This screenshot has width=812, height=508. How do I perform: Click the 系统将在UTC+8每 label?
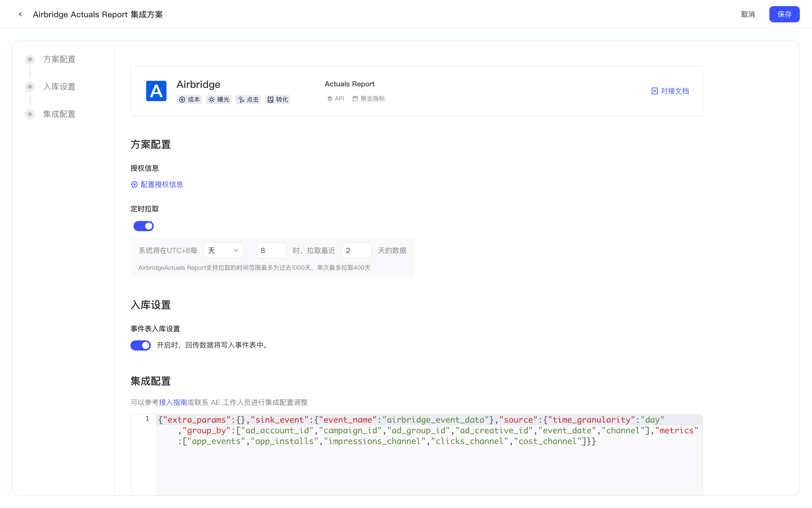[x=168, y=250]
